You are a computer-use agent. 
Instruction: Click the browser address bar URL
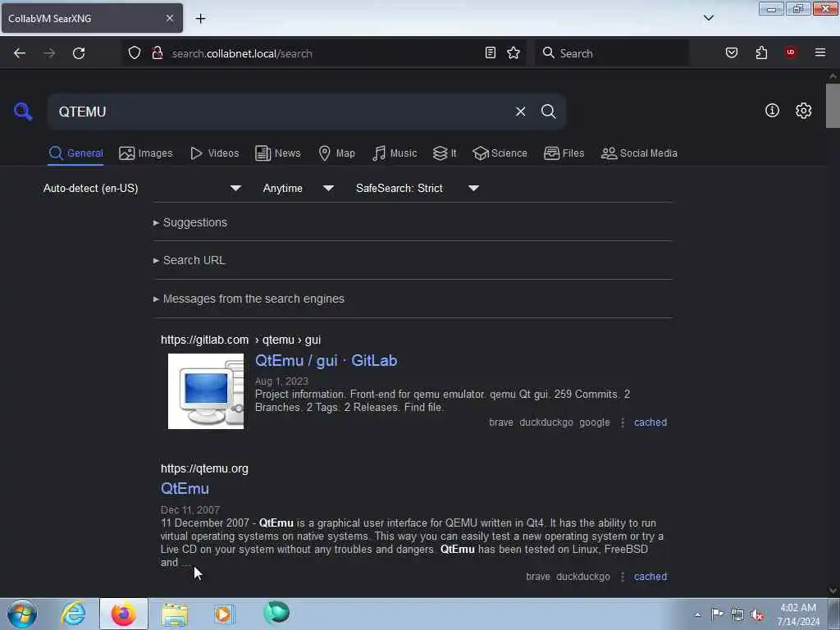(242, 53)
